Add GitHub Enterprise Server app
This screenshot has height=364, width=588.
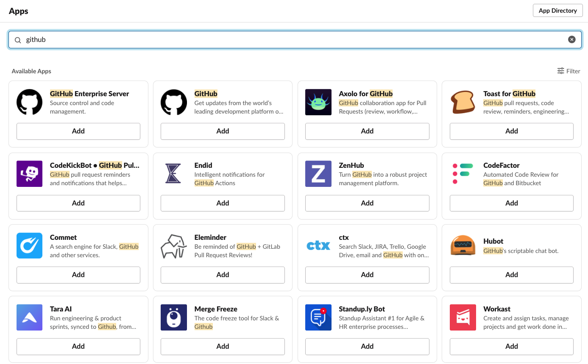(78, 131)
